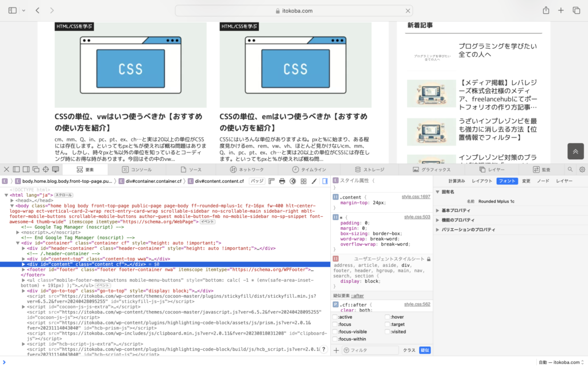Screen dimensions: 588x368
Task: Open search with the inspector magnifier icon
Action: [x=570, y=170]
